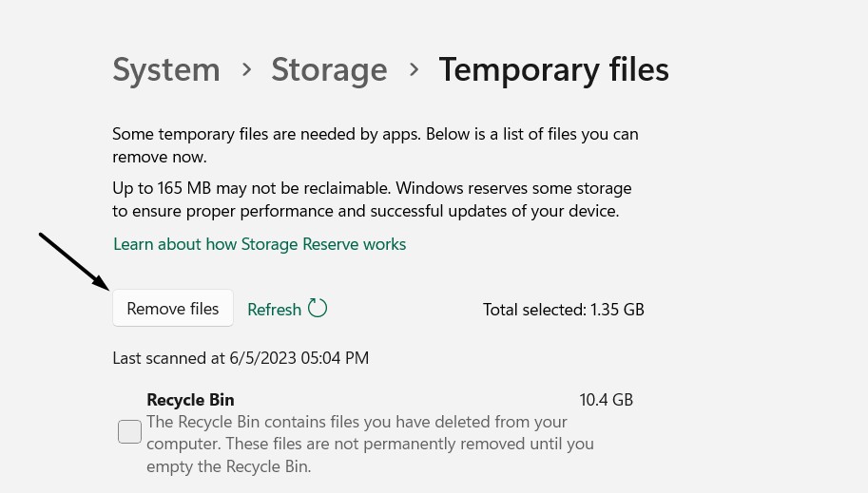Click the Recycle Bin description paragraph
The width and height of the screenshot is (868, 493).
[x=370, y=444]
